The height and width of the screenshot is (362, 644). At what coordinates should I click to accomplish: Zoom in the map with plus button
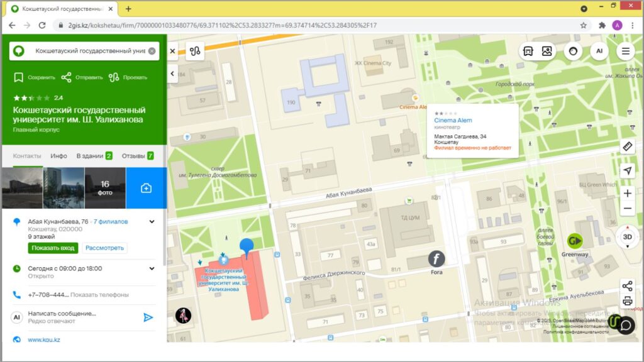click(x=627, y=194)
